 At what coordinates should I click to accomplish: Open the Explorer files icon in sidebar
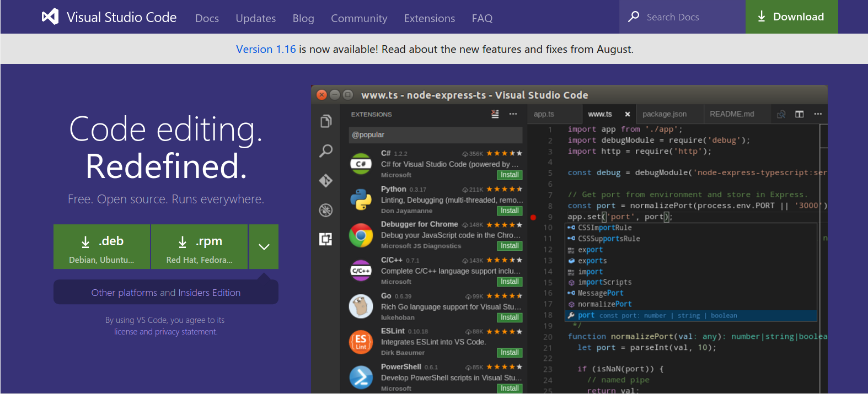(x=326, y=121)
